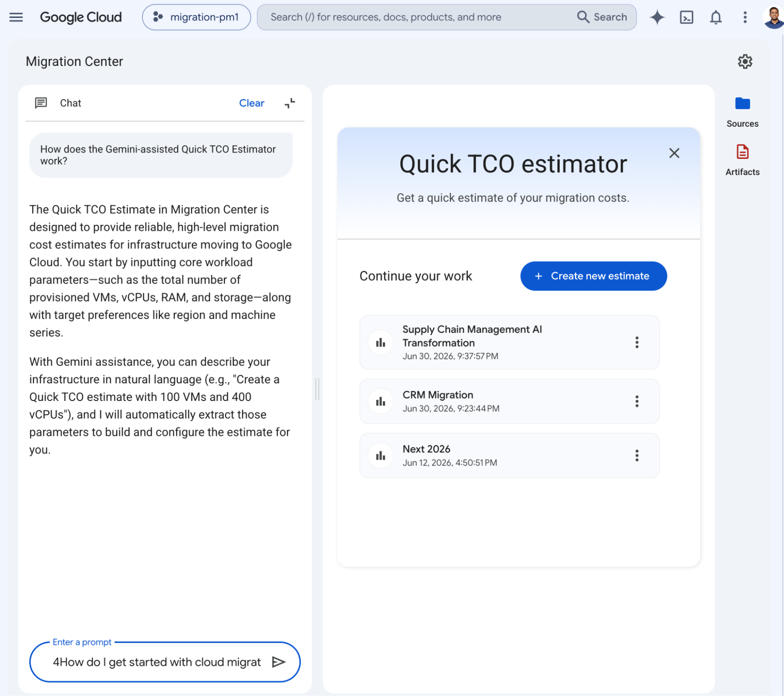Open options menu for Next 2026

click(637, 455)
